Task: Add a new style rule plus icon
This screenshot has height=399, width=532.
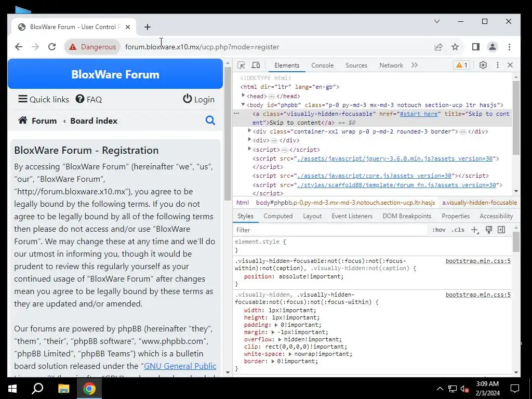Action: [x=475, y=230]
